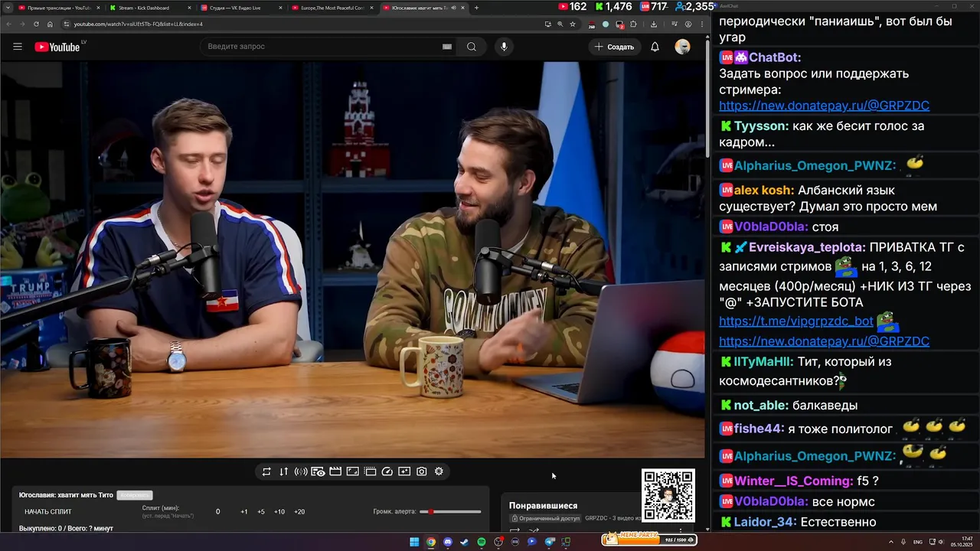Click the broadcast signal icon in player toolbar

(301, 471)
